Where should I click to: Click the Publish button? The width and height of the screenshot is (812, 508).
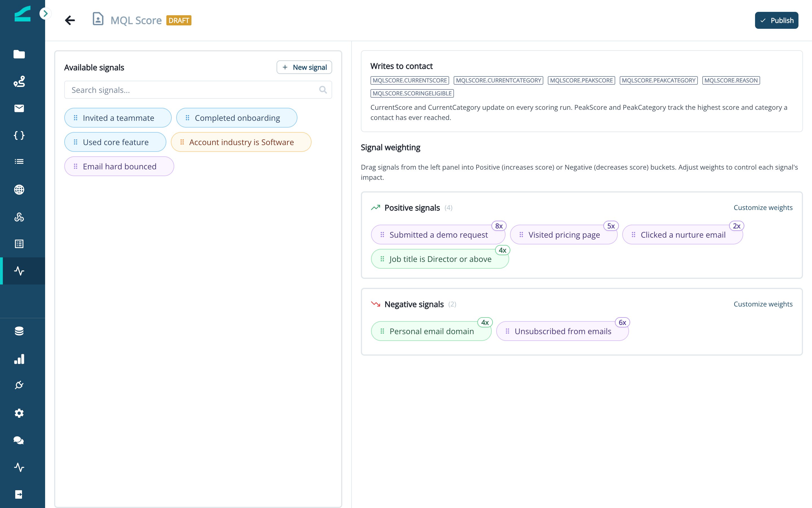click(776, 20)
